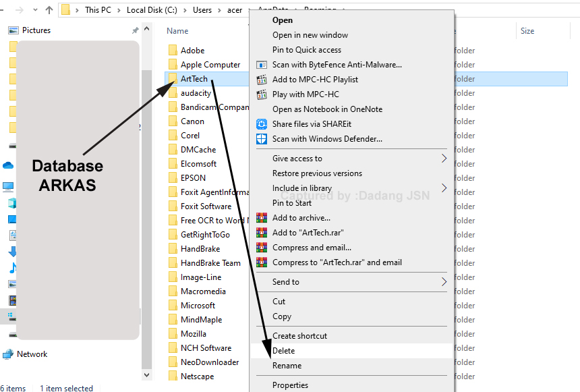
Task: Select the HandBrake Team folder
Action: click(x=210, y=263)
